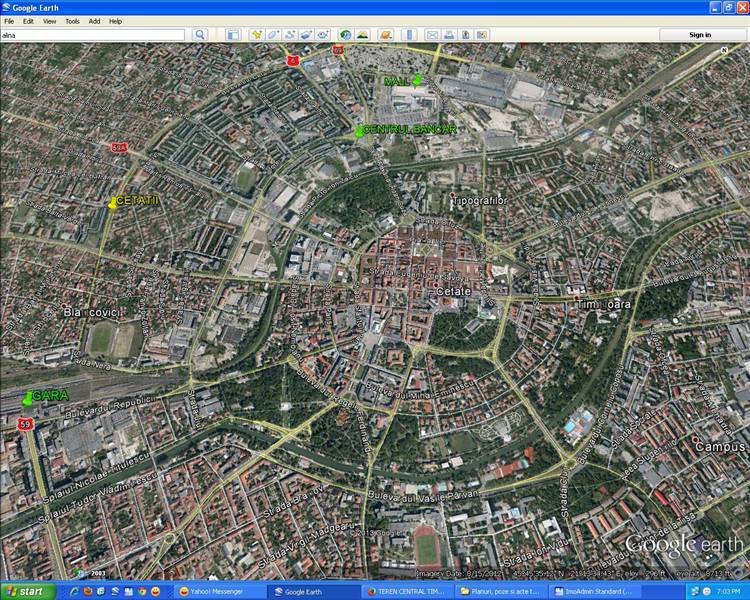Add a new placemark
This screenshot has height=600, width=750.
click(256, 35)
